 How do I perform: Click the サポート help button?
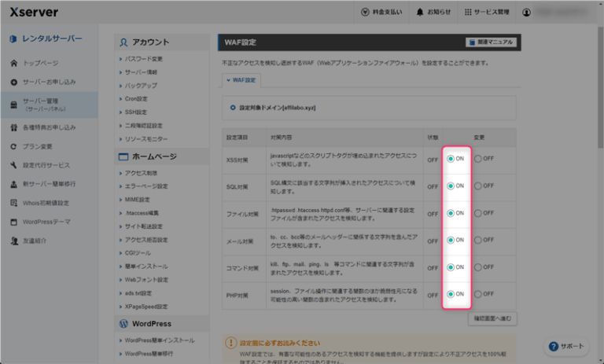coord(566,346)
